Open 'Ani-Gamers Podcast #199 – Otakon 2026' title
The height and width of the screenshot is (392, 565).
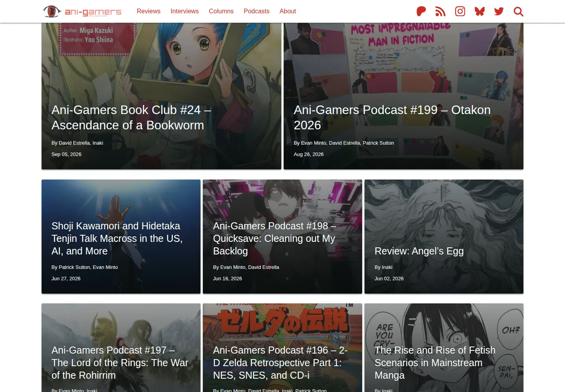[x=392, y=118]
